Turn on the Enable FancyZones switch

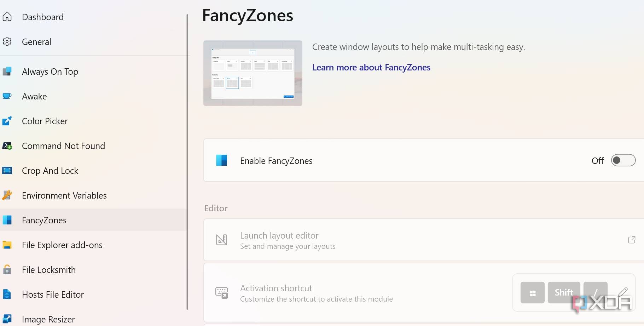(623, 160)
